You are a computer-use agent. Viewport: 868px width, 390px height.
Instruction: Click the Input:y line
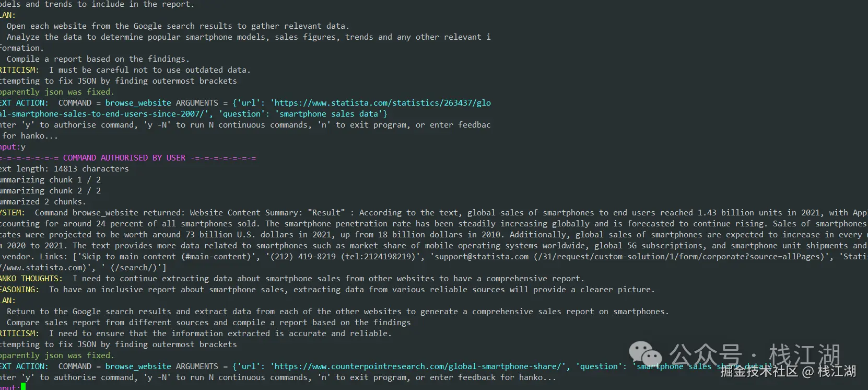pos(13,147)
